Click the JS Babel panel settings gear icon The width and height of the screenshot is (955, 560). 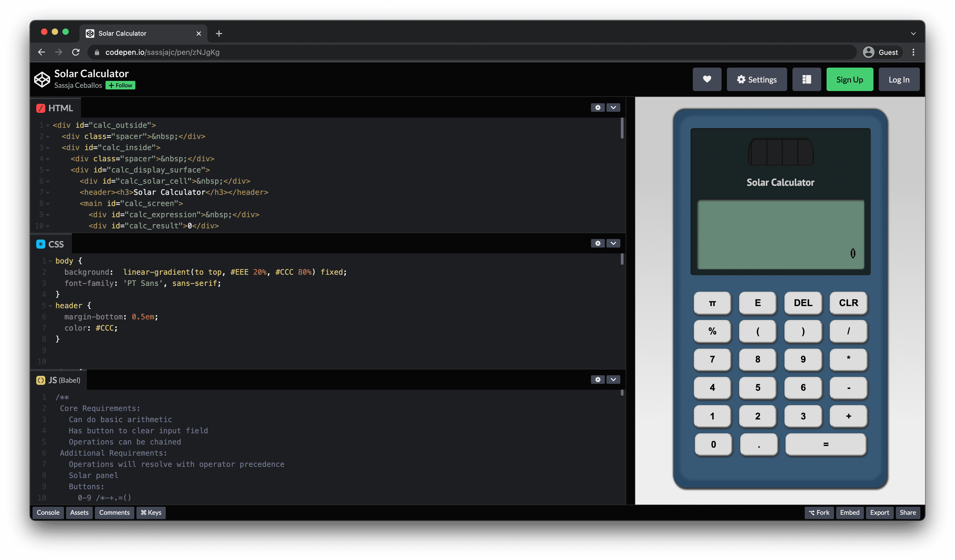(597, 379)
